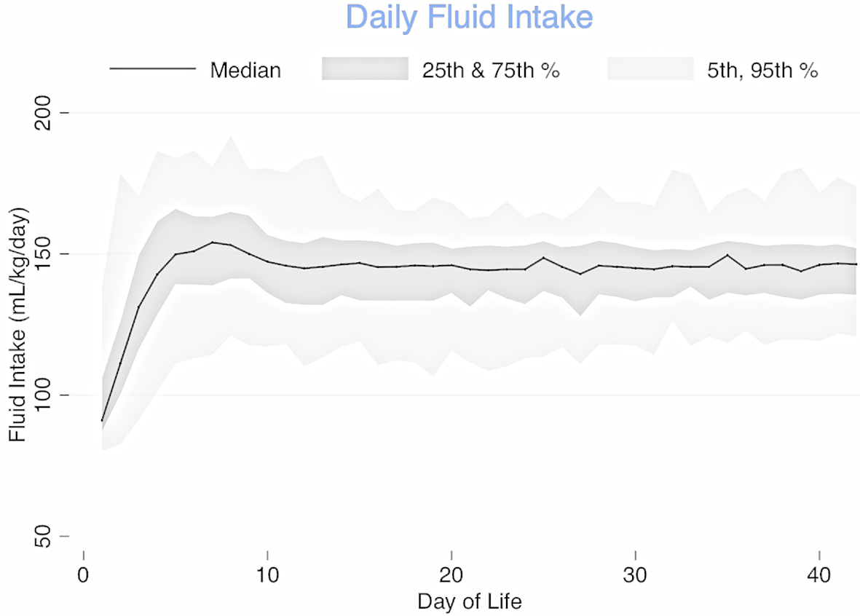Click the 40 x-axis tick label

[x=819, y=574]
